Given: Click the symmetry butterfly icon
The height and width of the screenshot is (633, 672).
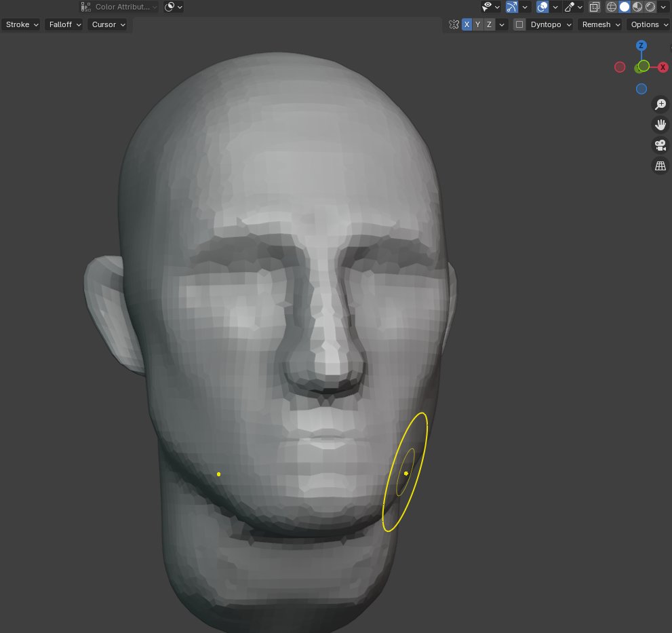Looking at the screenshot, I should [454, 24].
